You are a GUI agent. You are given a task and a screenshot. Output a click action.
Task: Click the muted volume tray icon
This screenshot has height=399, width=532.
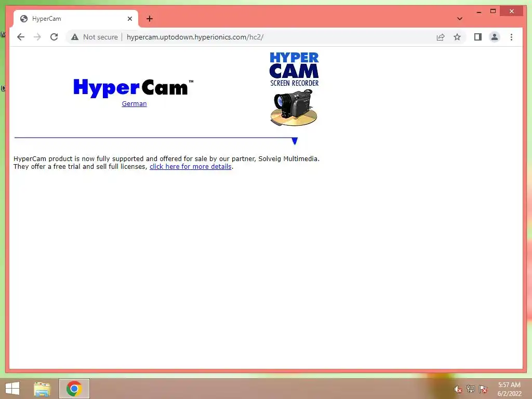458,389
